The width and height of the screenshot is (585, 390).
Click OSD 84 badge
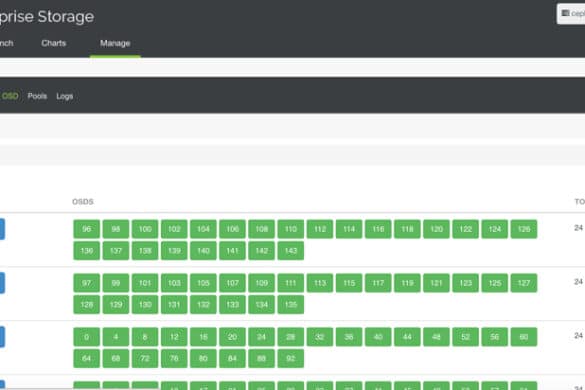pyautogui.click(x=232, y=359)
